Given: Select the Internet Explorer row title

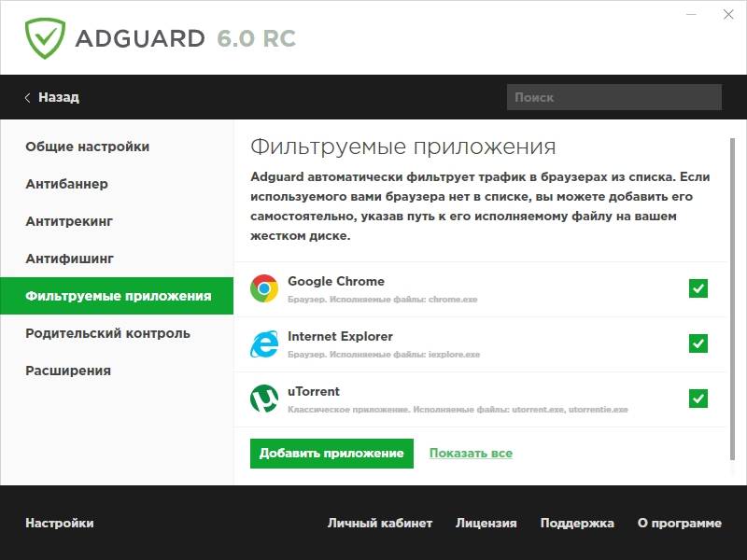Looking at the screenshot, I should (x=340, y=337).
